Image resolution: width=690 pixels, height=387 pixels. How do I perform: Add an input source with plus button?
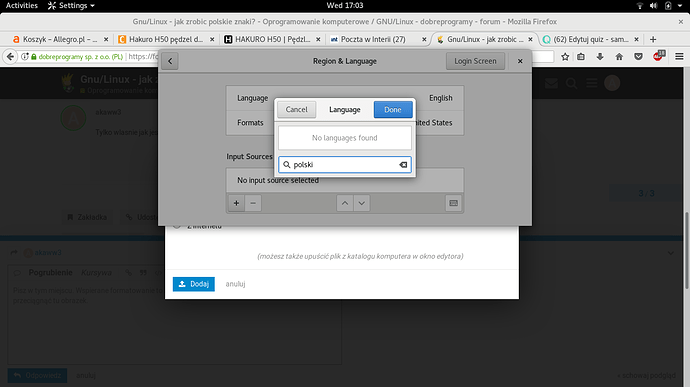[x=236, y=203]
